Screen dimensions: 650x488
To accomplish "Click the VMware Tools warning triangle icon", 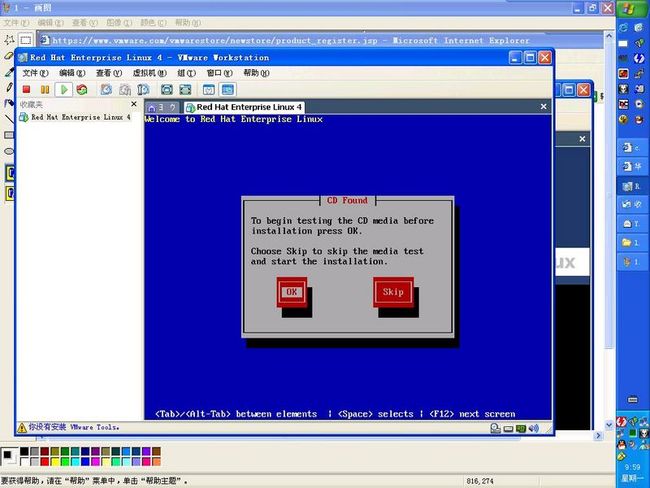I will pos(22,427).
